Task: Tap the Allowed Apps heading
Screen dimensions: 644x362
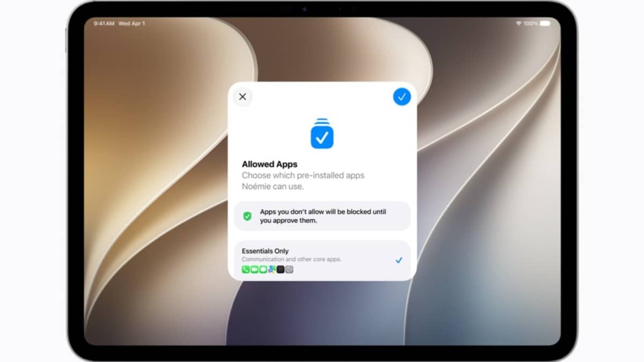Action: click(x=269, y=165)
